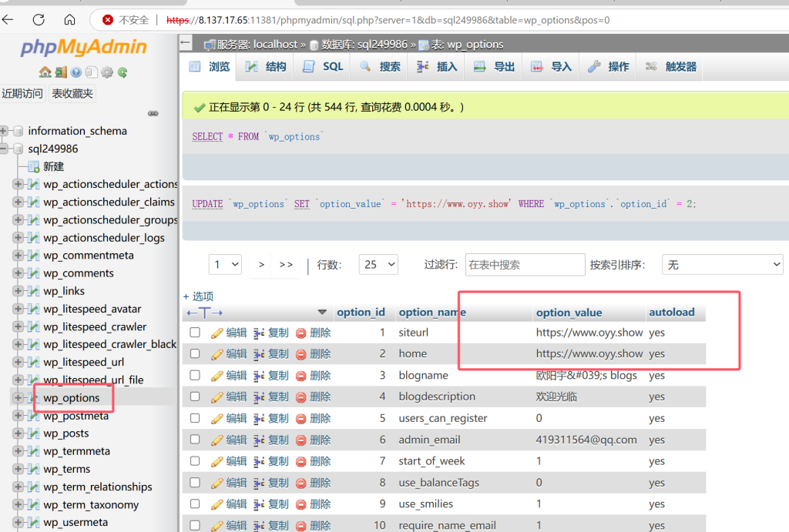The image size is (789, 532).
Task: Click the not-secure warning icon in address bar
Action: 107,20
